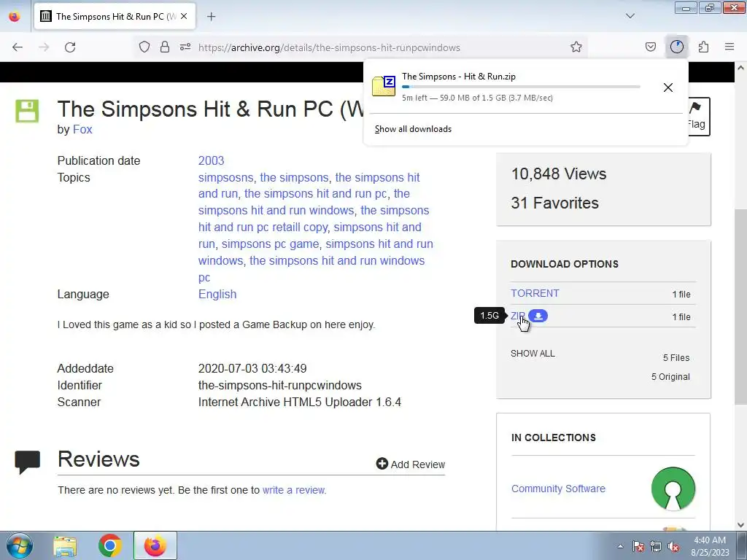747x560 pixels.
Task: Open the extensions puzzle icon
Action: click(703, 47)
